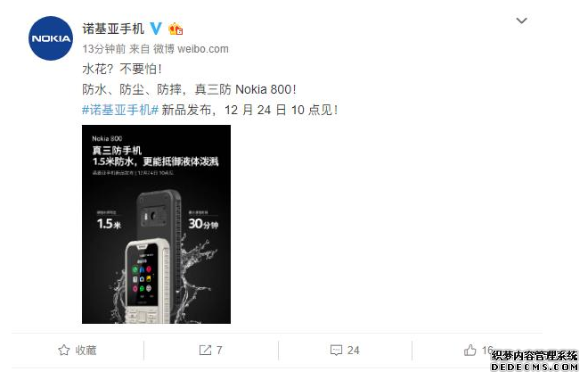The width and height of the screenshot is (588, 380).
Task: Expand the post options chevron menu
Action: (x=521, y=21)
